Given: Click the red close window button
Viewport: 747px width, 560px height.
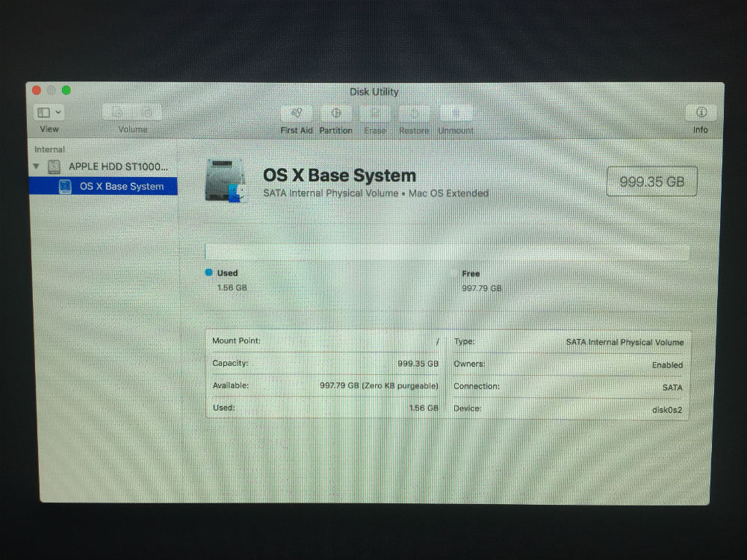Looking at the screenshot, I should click(x=36, y=90).
